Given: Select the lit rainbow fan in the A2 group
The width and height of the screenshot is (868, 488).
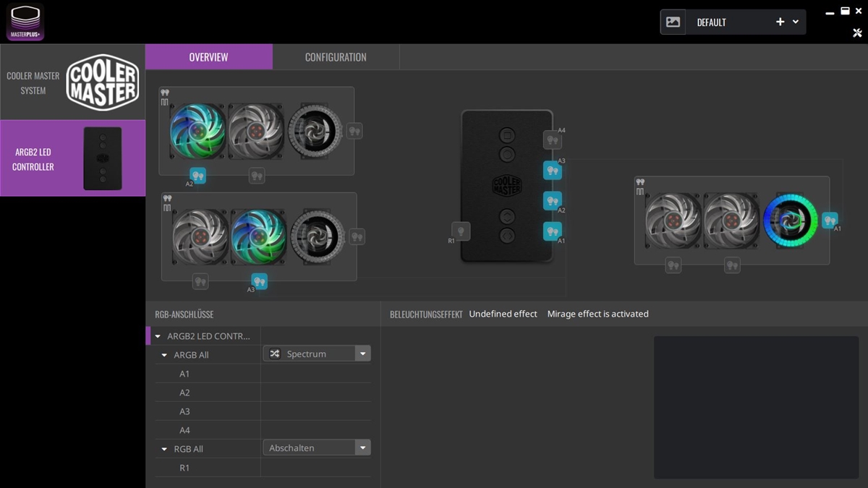Looking at the screenshot, I should coord(198,131).
